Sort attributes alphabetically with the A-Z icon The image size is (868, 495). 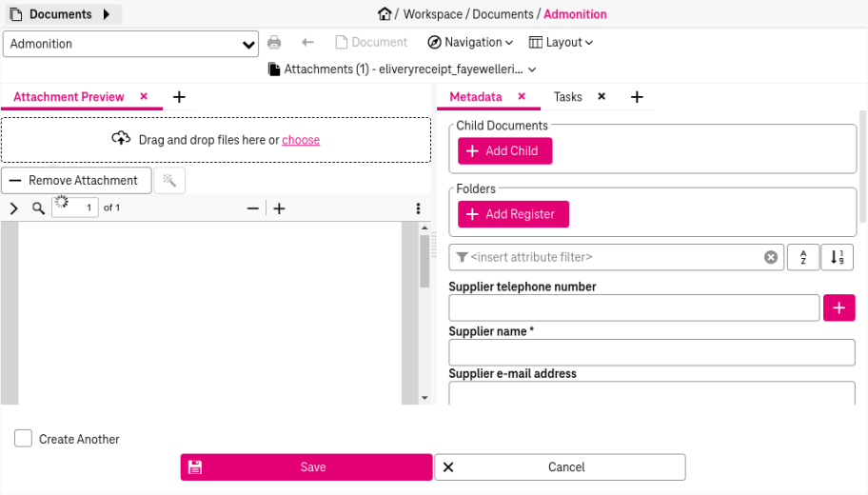coord(803,257)
